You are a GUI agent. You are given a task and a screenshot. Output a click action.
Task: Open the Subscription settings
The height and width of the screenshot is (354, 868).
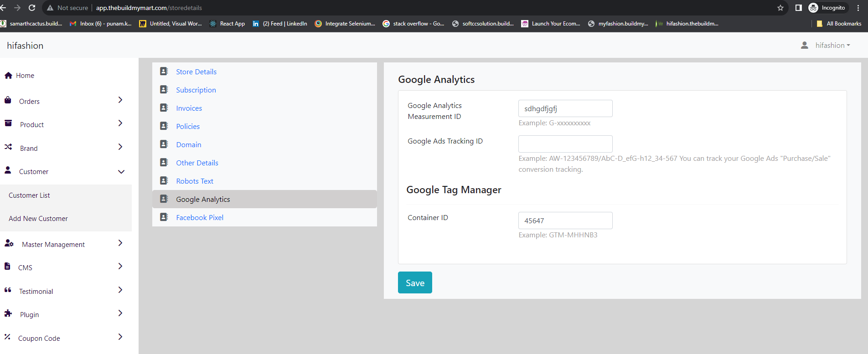(x=196, y=90)
